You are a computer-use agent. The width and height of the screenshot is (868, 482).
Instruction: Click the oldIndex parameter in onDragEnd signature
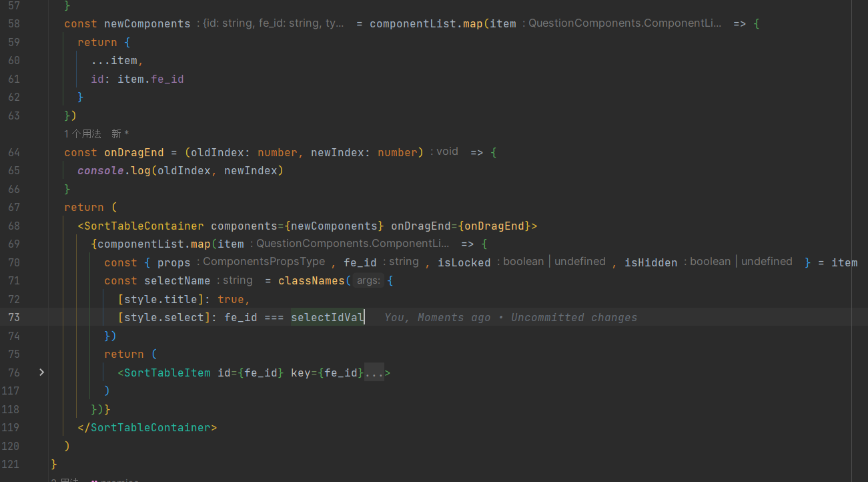218,152
